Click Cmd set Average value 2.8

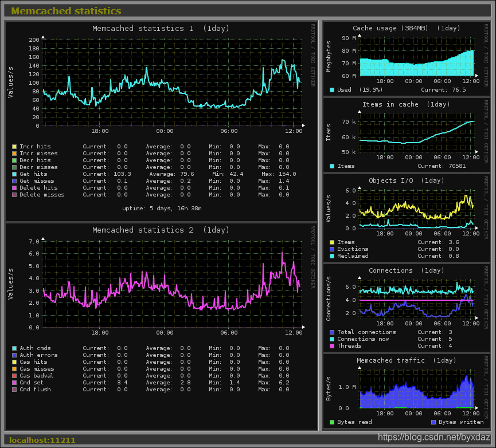pyautogui.click(x=185, y=383)
